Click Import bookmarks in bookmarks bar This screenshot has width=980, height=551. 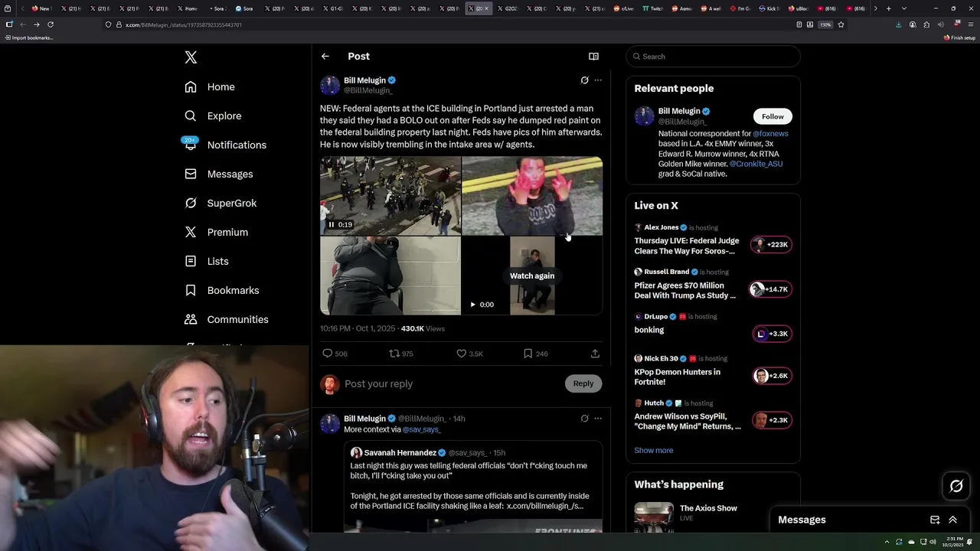(x=29, y=37)
